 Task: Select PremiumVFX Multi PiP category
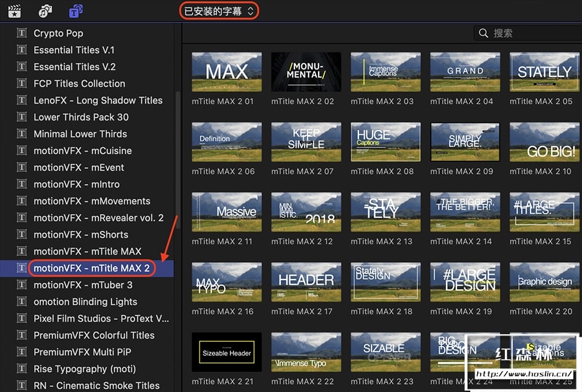(83, 352)
